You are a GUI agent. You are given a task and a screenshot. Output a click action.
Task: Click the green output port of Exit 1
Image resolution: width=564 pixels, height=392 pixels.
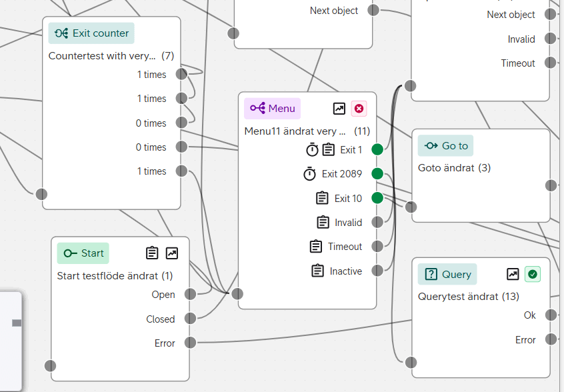pos(377,149)
